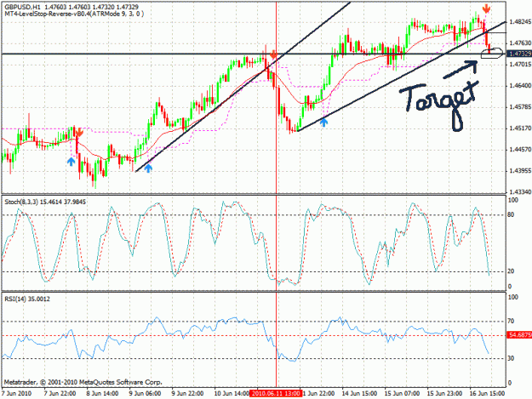532x399 pixels.
Task: Click the red 2010.06.11 13:00 date label
Action: click(276, 394)
